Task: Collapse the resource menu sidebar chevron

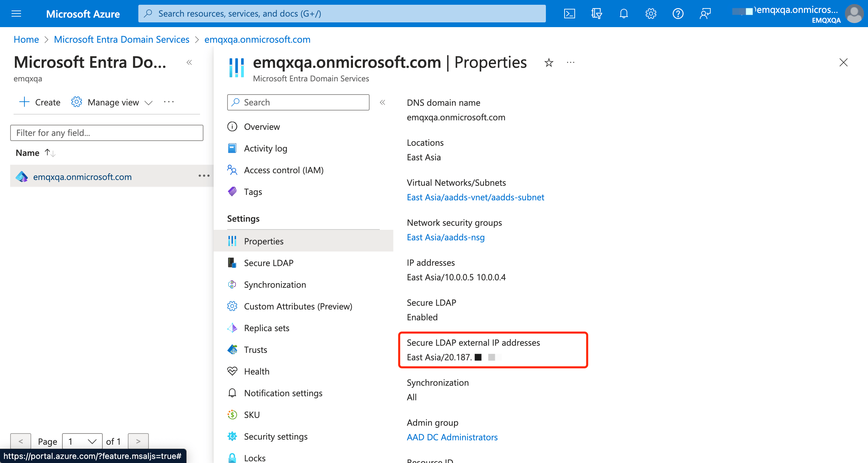Action: pyautogui.click(x=382, y=102)
